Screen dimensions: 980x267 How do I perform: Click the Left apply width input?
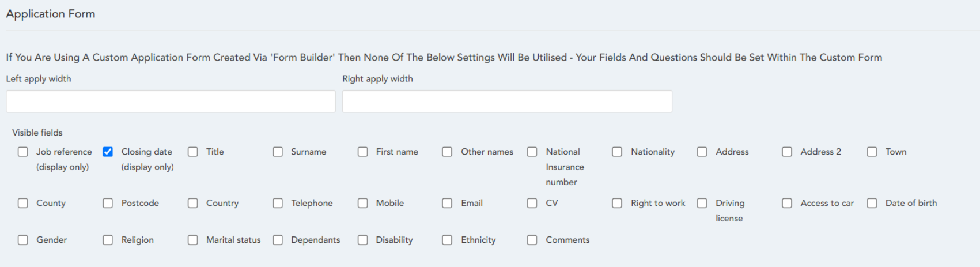tap(171, 101)
